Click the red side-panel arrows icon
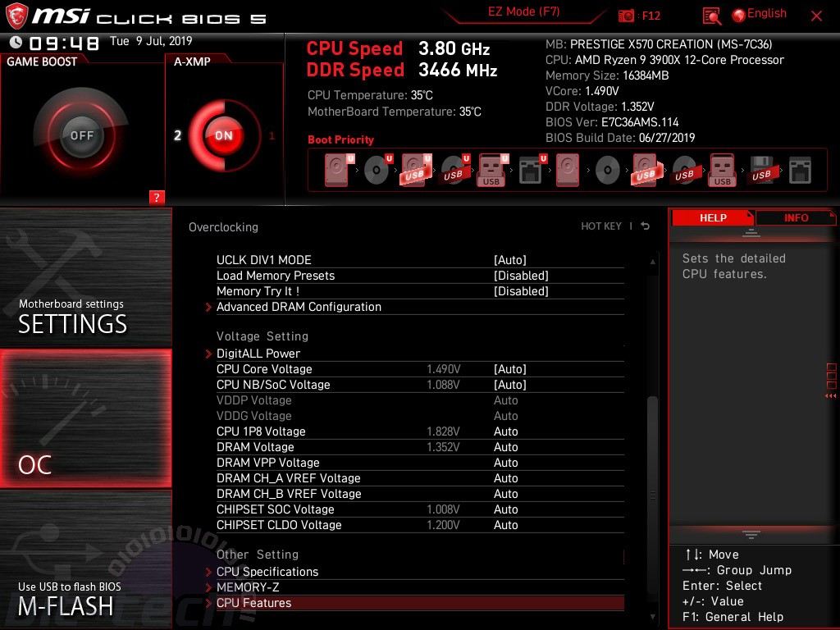Screen dimensions: 840x630 tap(830, 396)
